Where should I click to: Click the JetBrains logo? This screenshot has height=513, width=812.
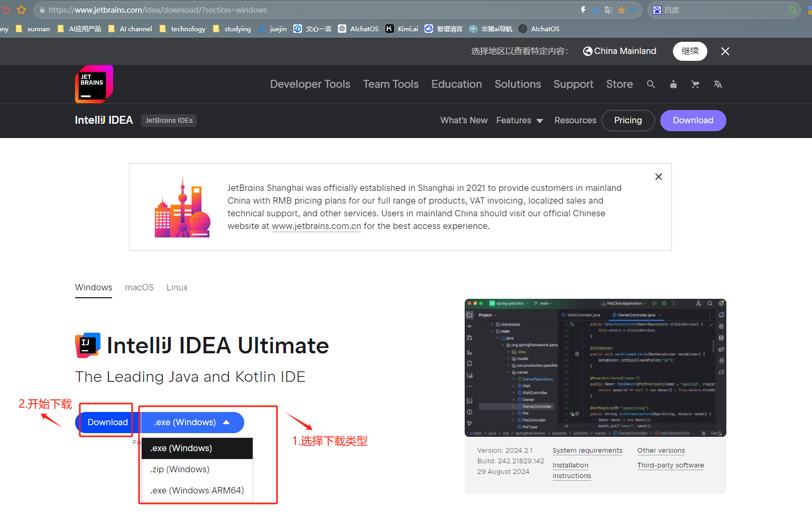click(x=94, y=84)
